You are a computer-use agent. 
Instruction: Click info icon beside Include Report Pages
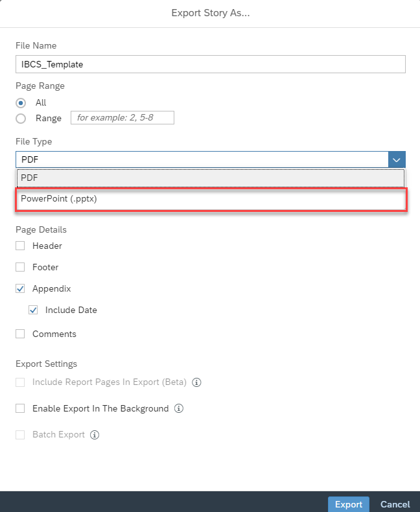pyautogui.click(x=197, y=382)
